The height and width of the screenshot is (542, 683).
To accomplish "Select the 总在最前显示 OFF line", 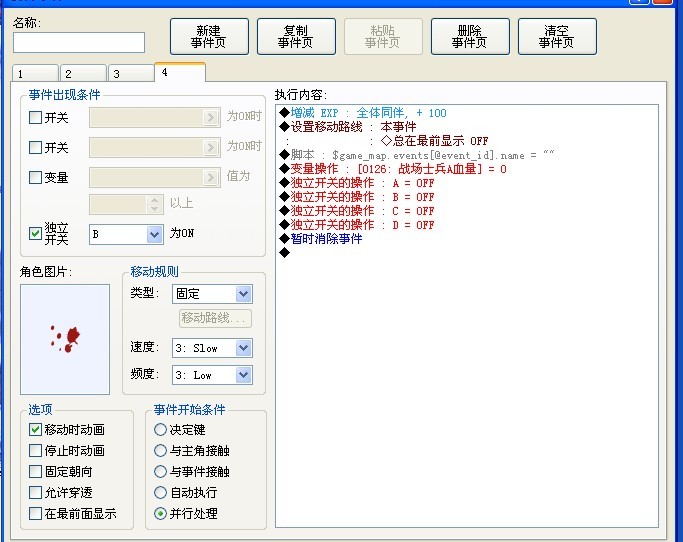I will 434,141.
